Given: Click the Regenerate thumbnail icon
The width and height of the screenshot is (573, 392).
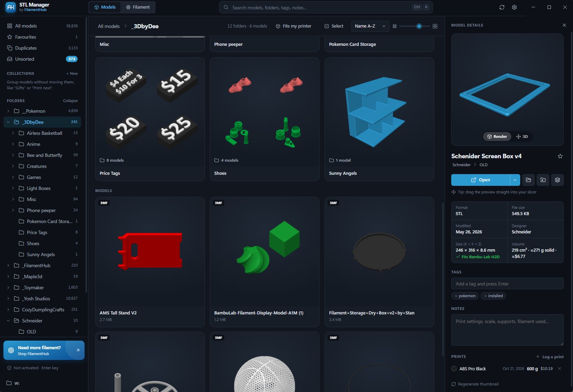Looking at the screenshot, I should [454, 384].
